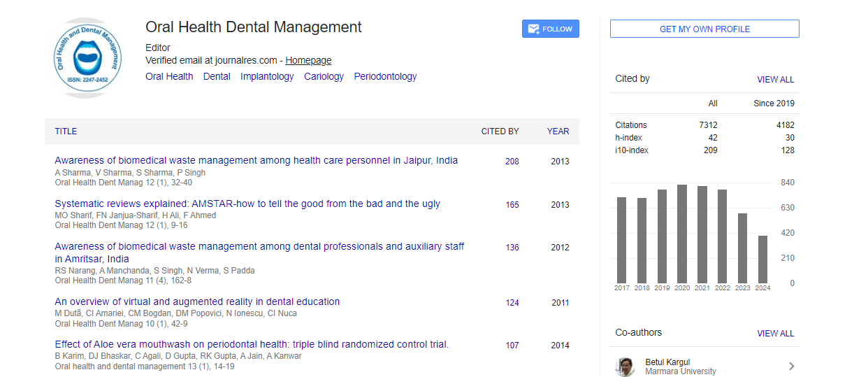Click the year 2011 of augmented reality article

pyautogui.click(x=560, y=303)
